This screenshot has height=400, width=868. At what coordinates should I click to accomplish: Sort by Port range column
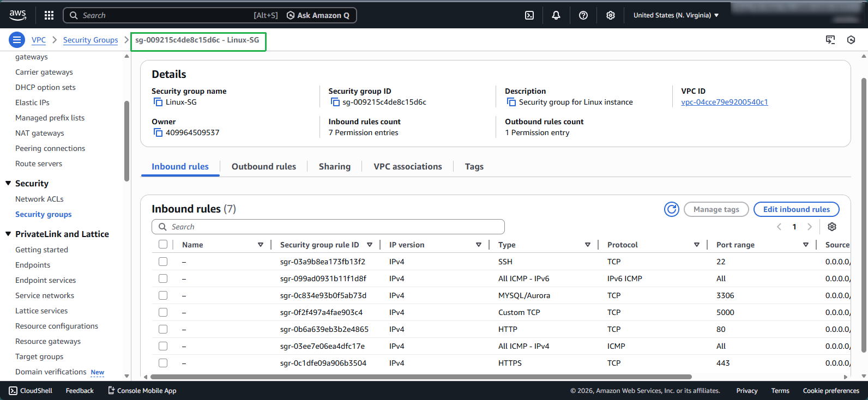(806, 245)
